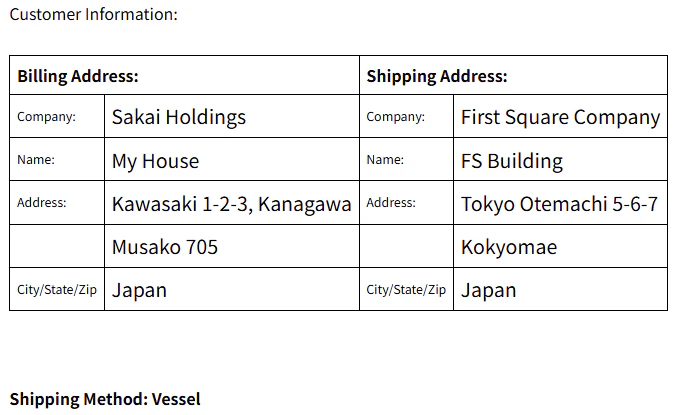Click the shipping Japan city cell
This screenshot has width=675, height=415.
(560, 289)
